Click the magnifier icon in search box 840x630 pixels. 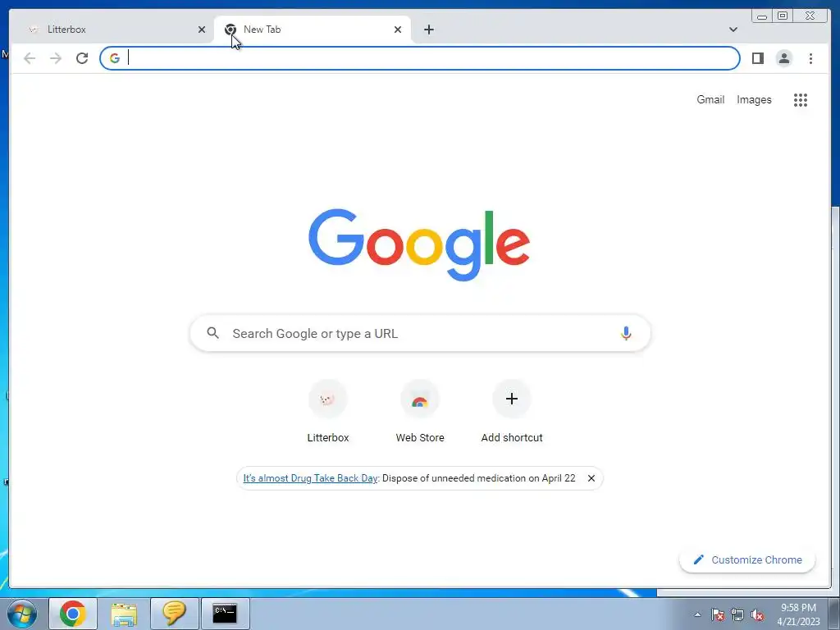point(212,333)
